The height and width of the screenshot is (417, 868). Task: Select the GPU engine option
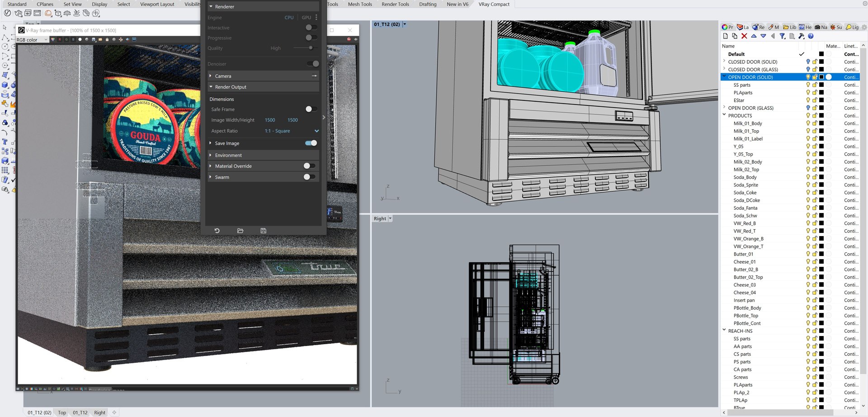307,17
